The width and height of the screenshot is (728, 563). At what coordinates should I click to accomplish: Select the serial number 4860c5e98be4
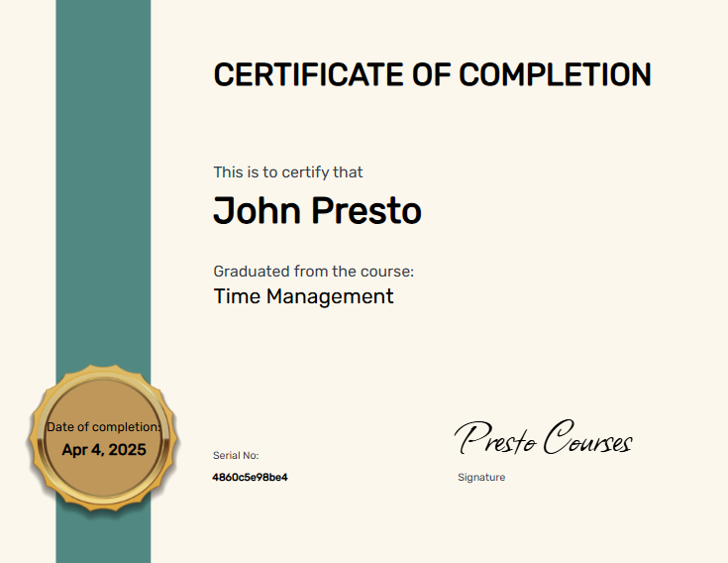[250, 478]
